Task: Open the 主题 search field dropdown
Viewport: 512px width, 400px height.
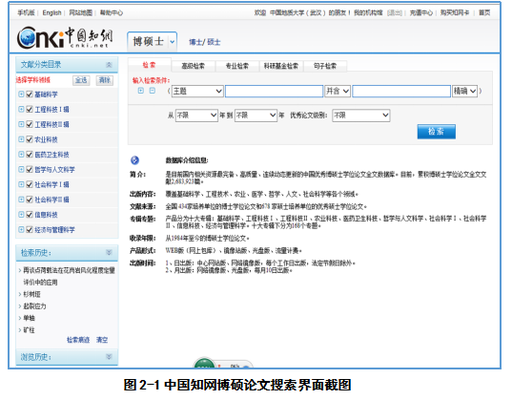Action: coord(197,91)
